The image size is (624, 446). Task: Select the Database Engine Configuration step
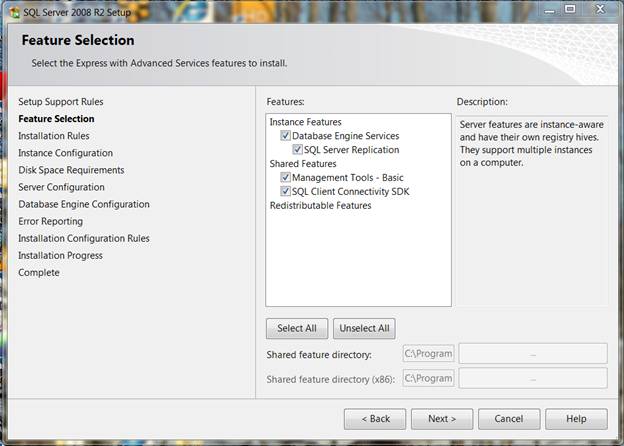[84, 204]
